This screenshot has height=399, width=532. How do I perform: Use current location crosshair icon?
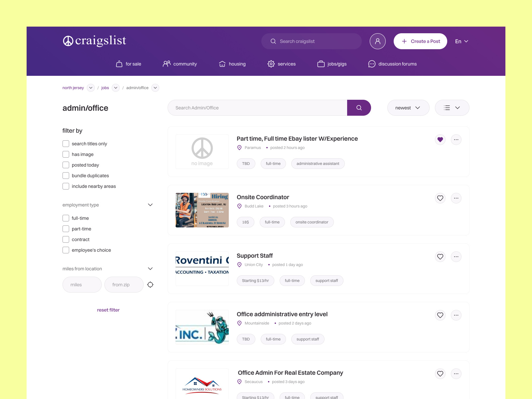[150, 285]
